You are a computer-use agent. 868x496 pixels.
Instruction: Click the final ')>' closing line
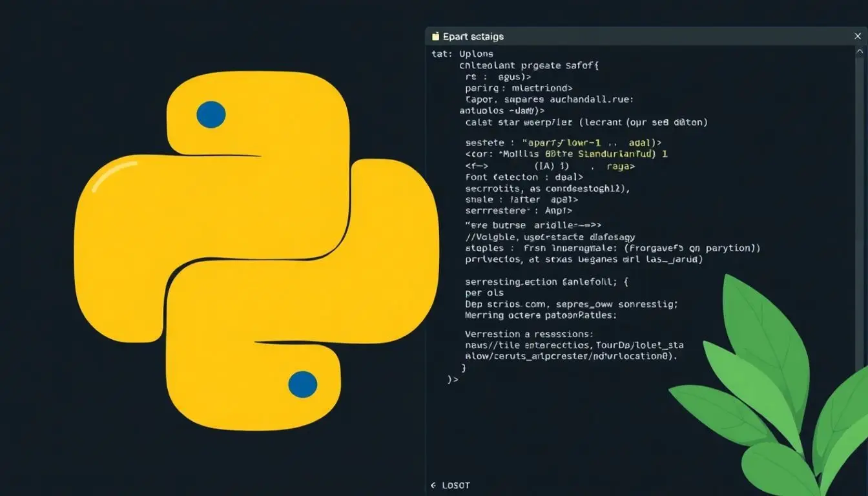click(453, 380)
